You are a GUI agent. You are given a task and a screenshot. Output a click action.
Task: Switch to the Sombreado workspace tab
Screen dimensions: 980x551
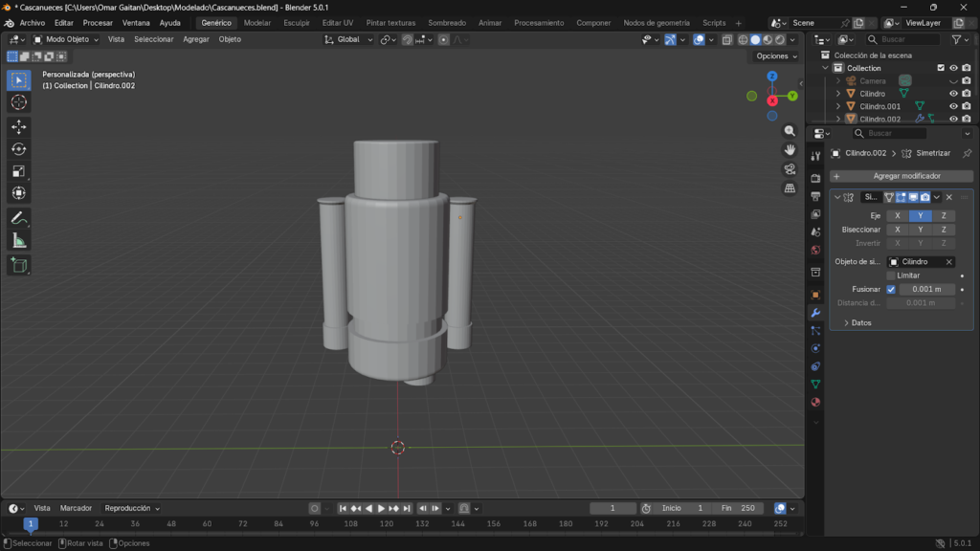pos(447,23)
